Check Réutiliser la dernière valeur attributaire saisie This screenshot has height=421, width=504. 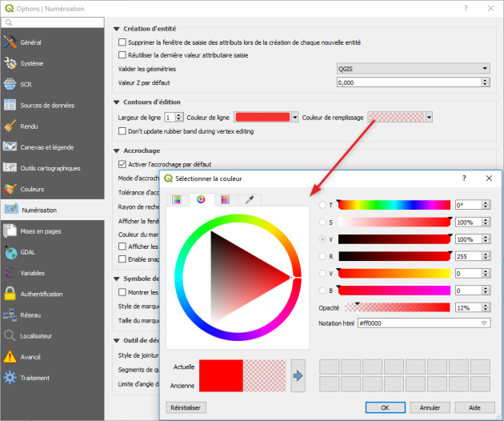point(122,55)
